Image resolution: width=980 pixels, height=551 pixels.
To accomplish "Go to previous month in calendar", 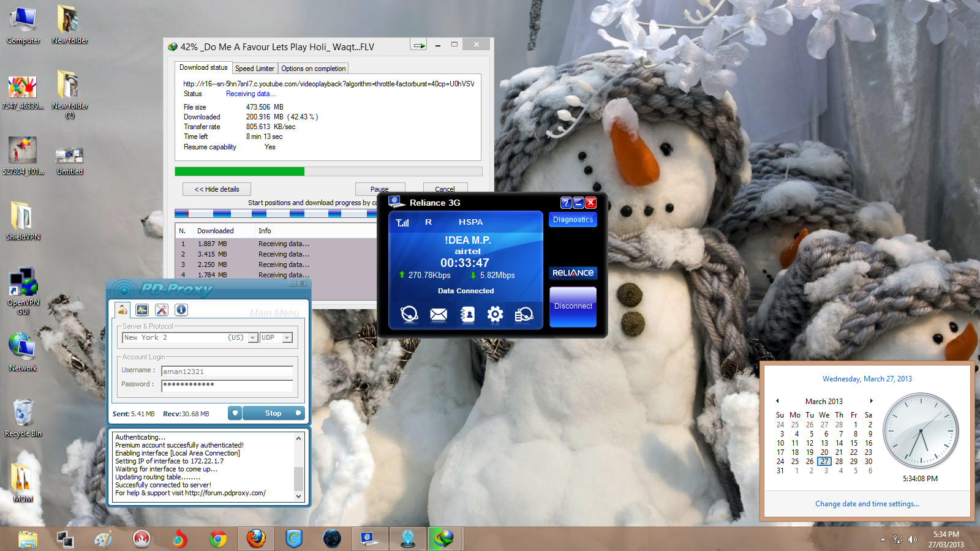I will click(x=777, y=401).
